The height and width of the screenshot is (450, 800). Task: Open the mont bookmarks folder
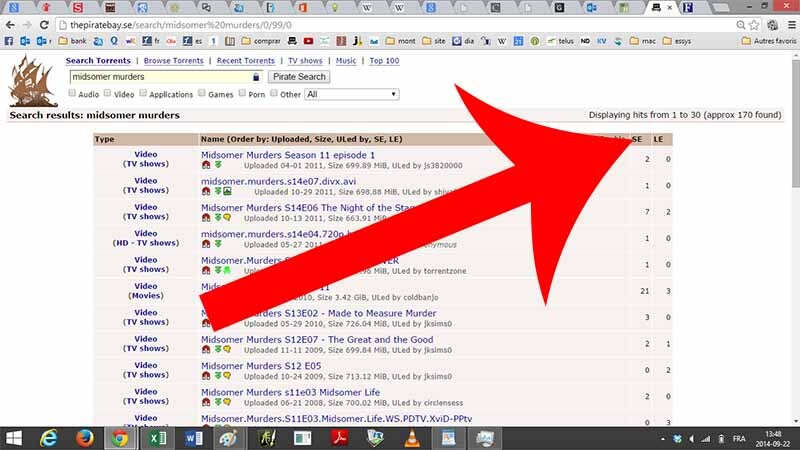coord(401,41)
